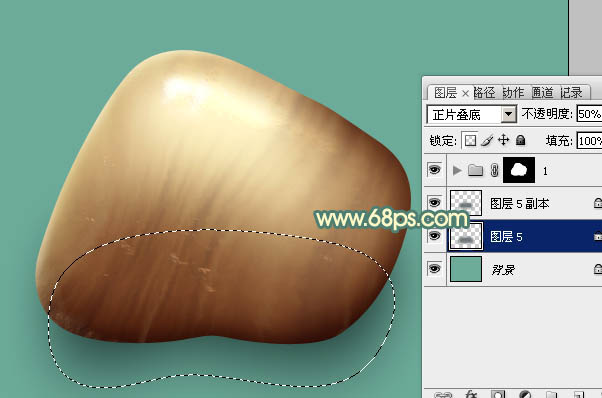Open the 正片叠底 blend mode dropdown
Viewport: 602px width, 398px height.
tap(508, 114)
